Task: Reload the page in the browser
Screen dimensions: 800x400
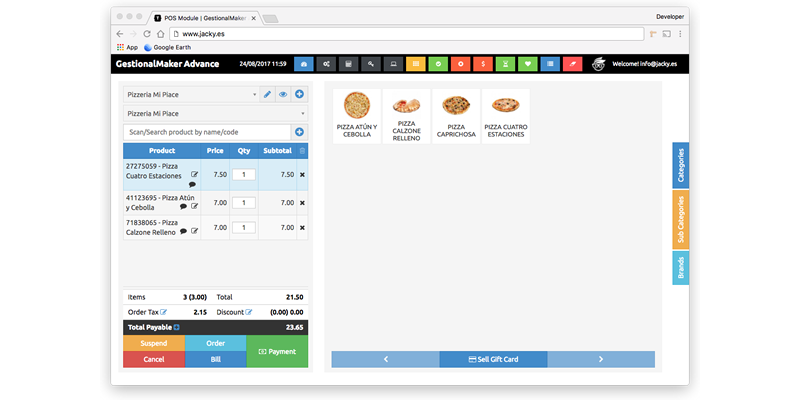Action: pyautogui.click(x=147, y=34)
